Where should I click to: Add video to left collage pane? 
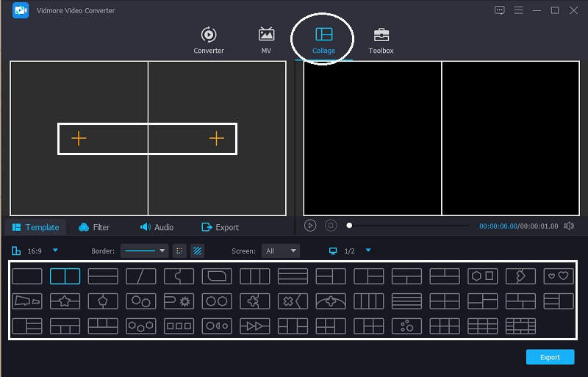79,138
